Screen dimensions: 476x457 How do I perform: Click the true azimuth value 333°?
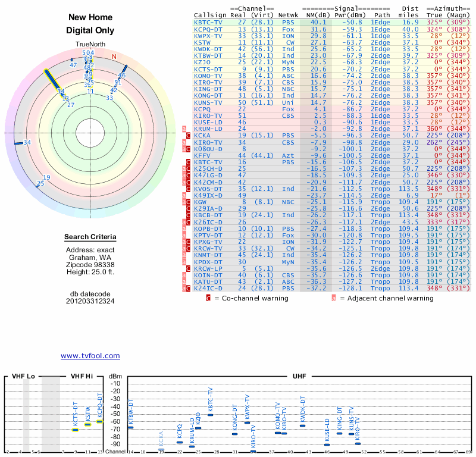pyautogui.click(x=434, y=222)
